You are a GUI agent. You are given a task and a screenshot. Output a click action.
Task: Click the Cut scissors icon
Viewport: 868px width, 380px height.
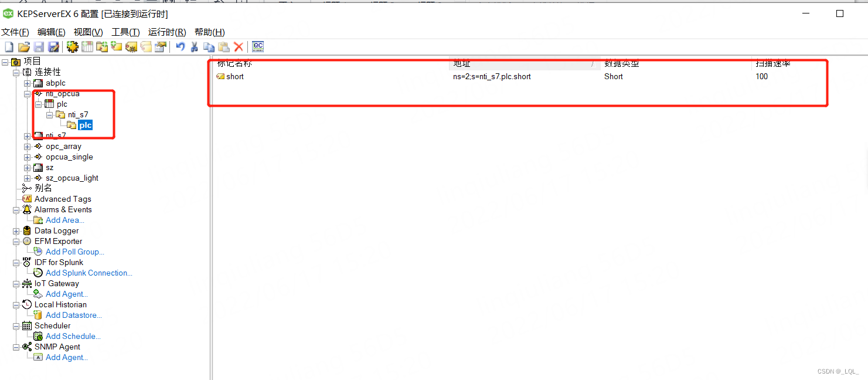pyautogui.click(x=195, y=47)
